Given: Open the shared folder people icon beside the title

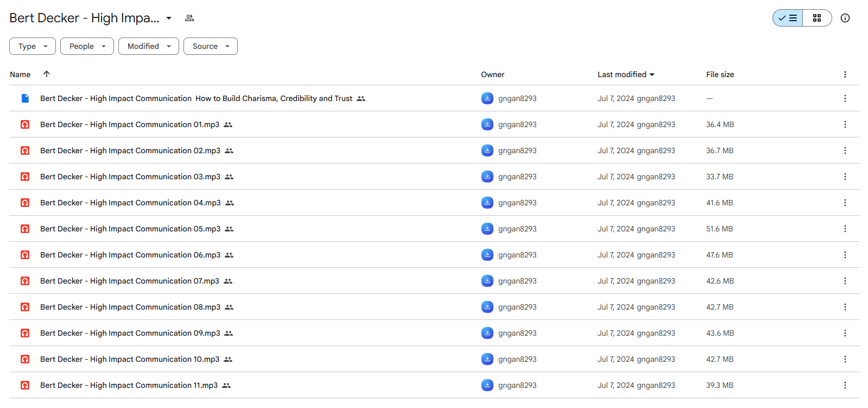Looking at the screenshot, I should pos(189,18).
